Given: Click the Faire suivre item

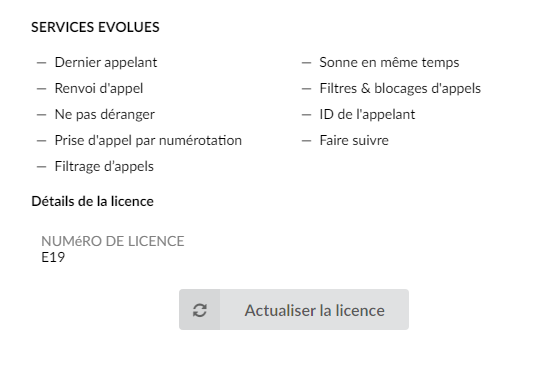Looking at the screenshot, I should tap(354, 140).
